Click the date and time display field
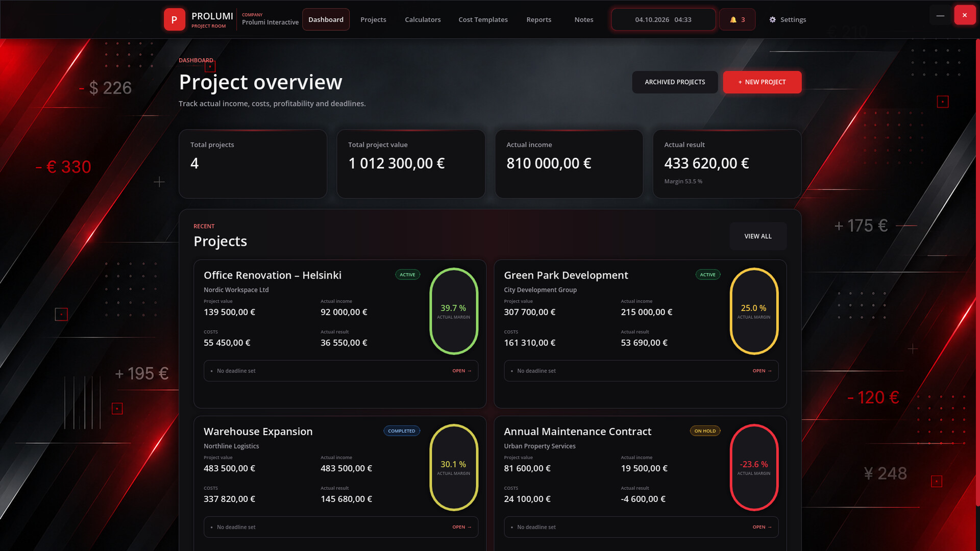This screenshot has width=980, height=551. (664, 19)
